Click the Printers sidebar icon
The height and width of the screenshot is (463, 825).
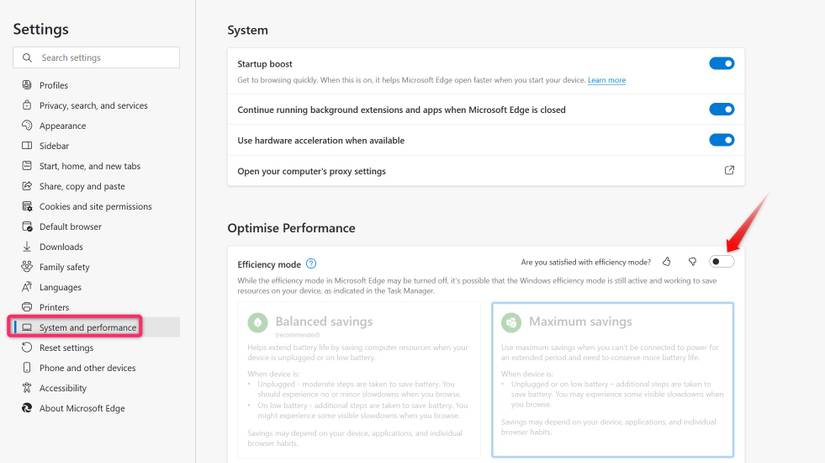tap(27, 307)
